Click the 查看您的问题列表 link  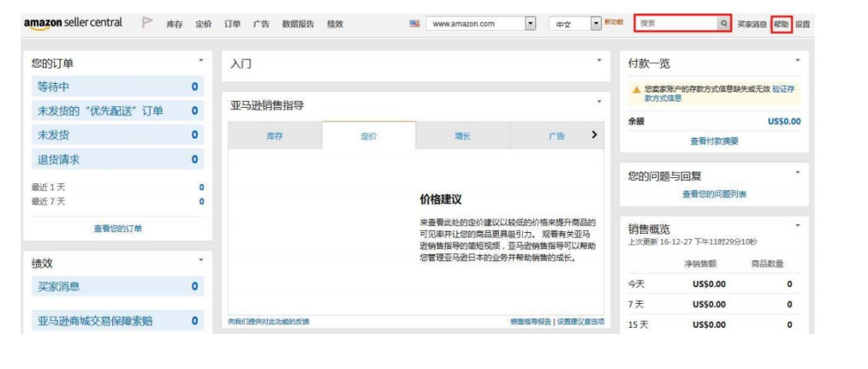click(714, 194)
